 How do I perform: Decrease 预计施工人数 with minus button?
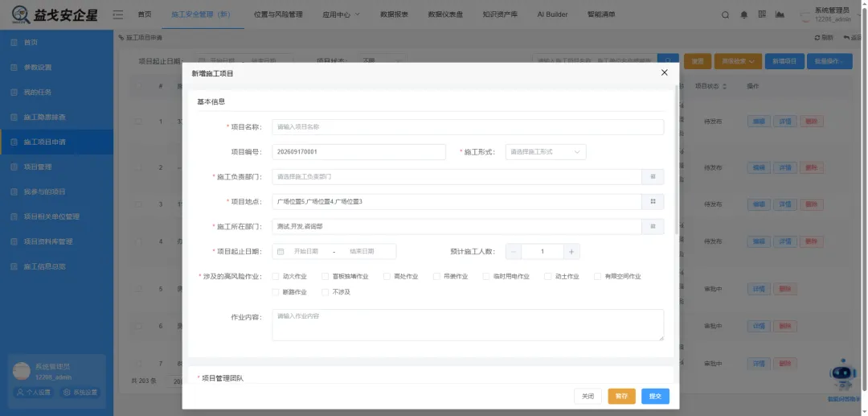pyautogui.click(x=513, y=252)
